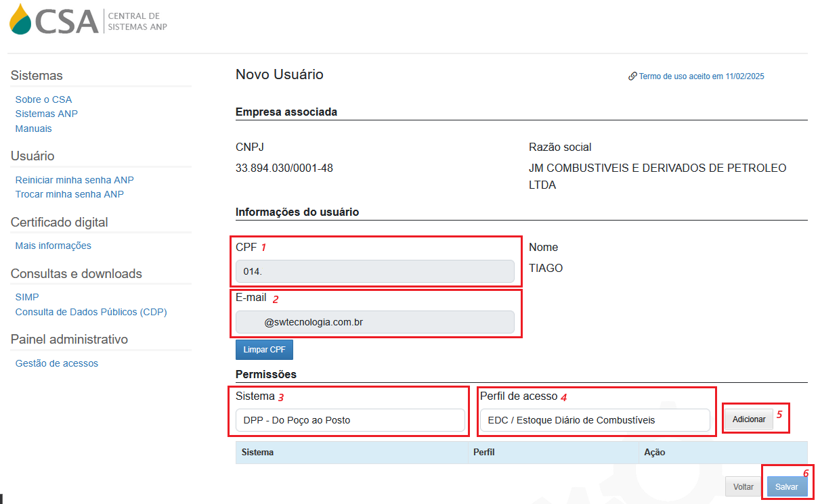The image size is (820, 504).
Task: Click the link icon beside Termo de uso
Action: pos(632,76)
